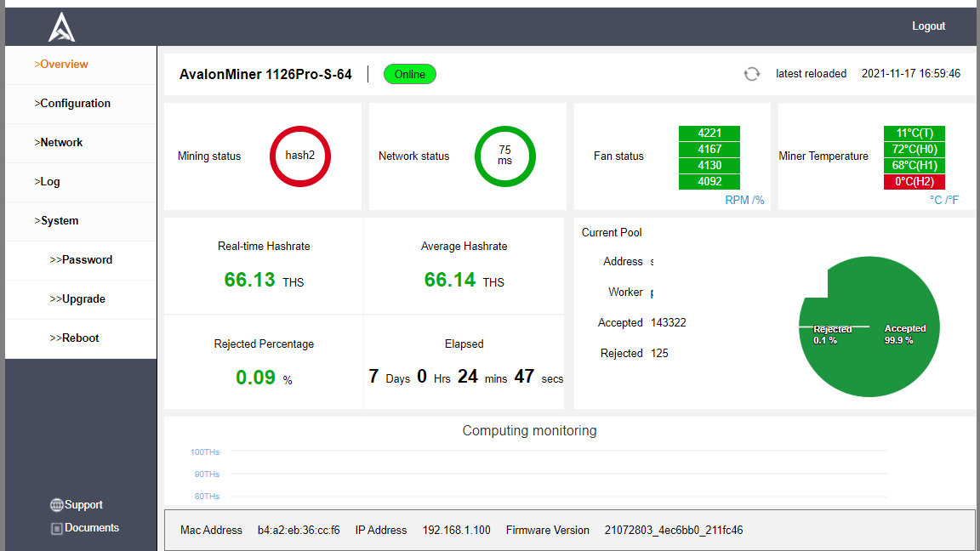
Task: Click temperature reading 11°C(T)
Action: point(914,133)
